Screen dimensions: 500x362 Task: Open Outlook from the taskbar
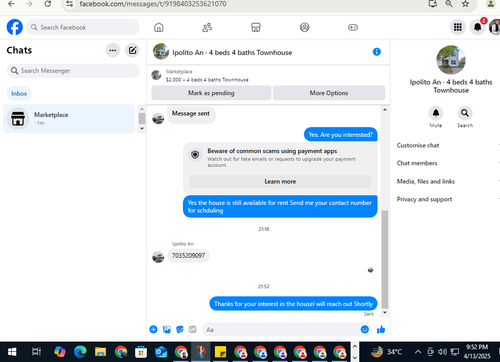point(161,352)
